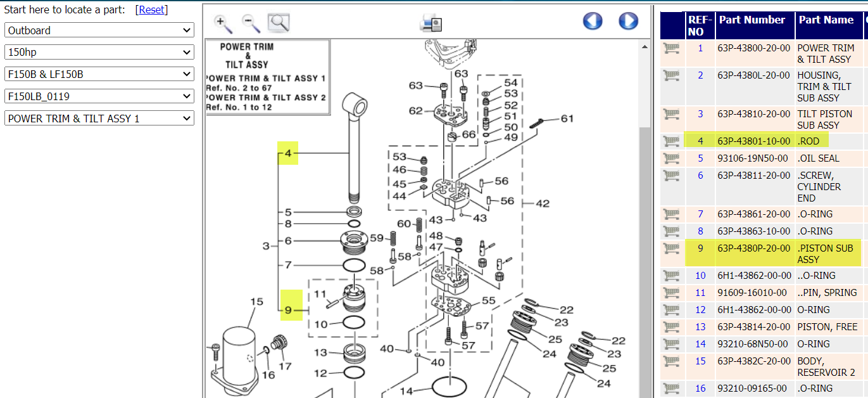Click the Reset link
This screenshot has height=398, width=868.
(152, 10)
